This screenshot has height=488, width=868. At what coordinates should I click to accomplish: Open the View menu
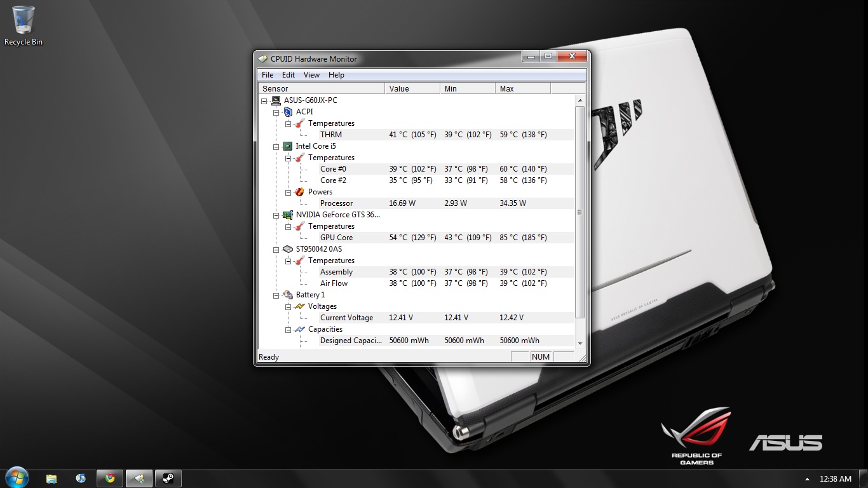(x=311, y=75)
